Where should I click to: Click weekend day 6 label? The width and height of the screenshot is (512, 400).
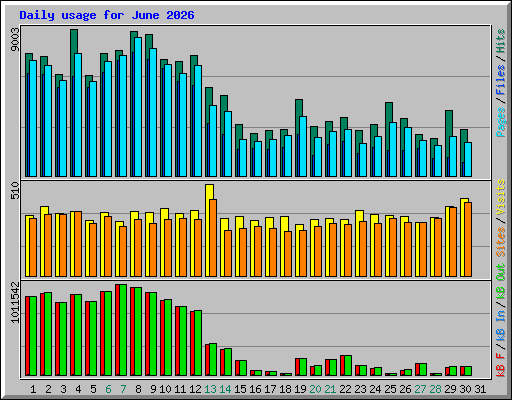pos(108,389)
